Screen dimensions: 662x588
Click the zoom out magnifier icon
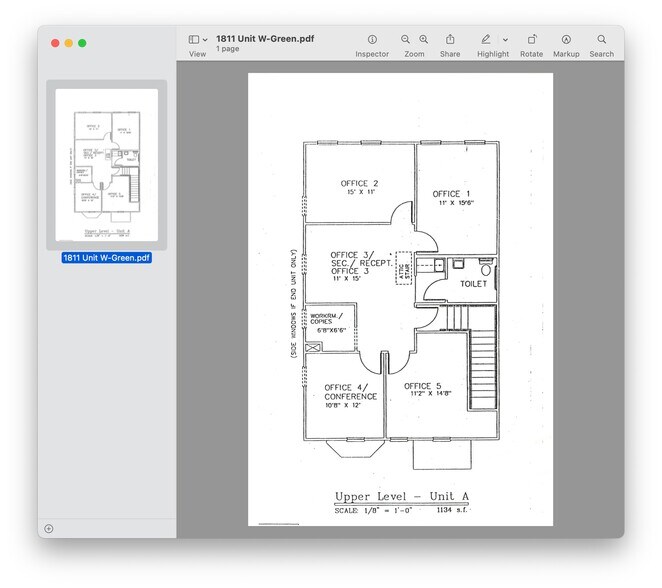tap(406, 40)
